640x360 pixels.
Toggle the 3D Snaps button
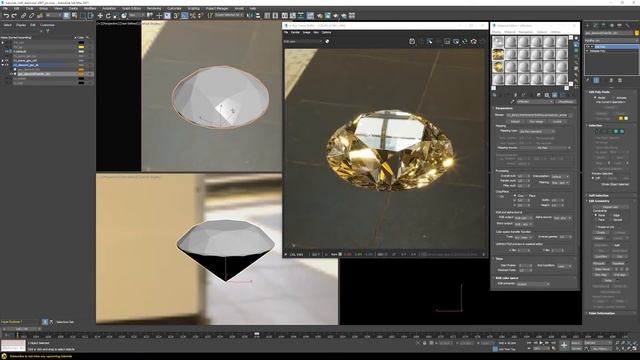(176, 16)
